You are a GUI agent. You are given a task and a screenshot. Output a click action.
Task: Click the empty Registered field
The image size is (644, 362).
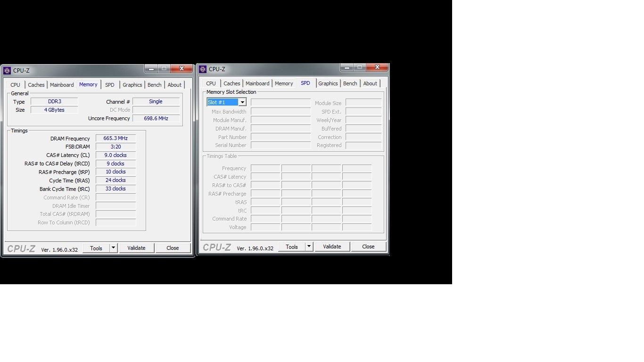pos(363,145)
